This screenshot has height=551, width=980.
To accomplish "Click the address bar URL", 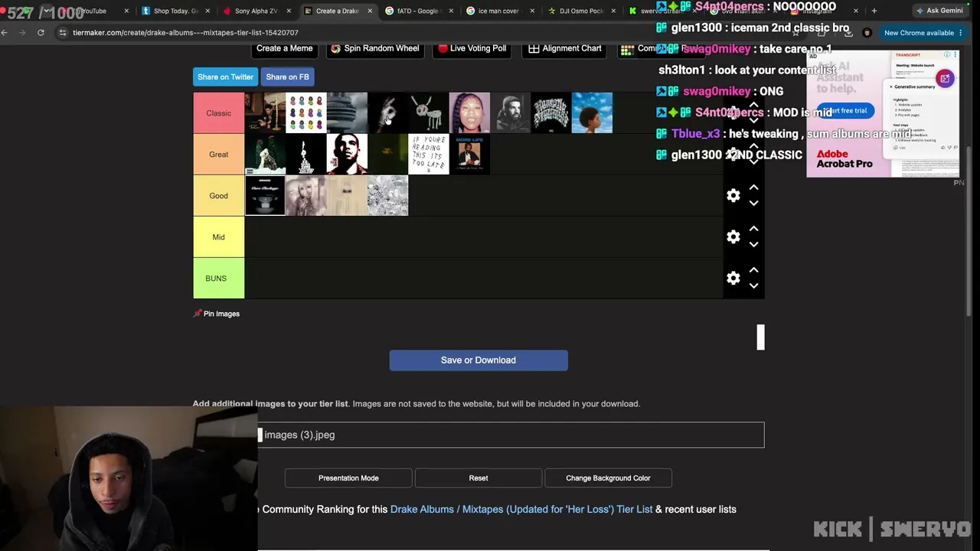I will point(185,33).
